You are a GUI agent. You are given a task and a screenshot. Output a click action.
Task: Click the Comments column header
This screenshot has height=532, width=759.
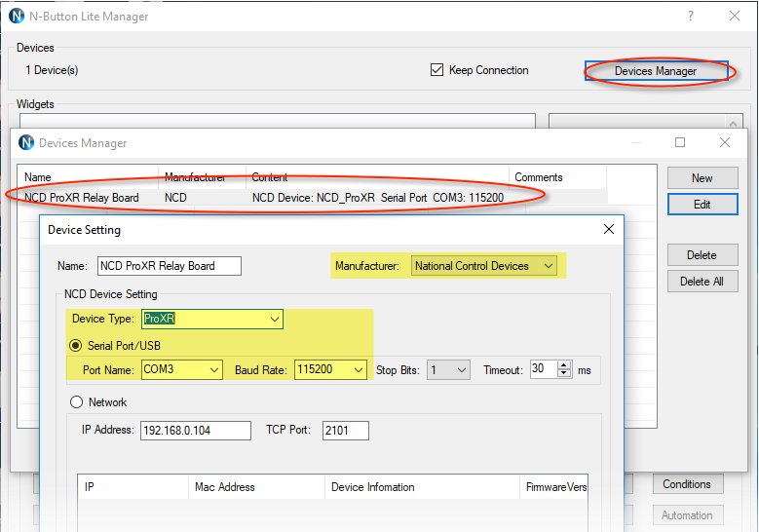pos(557,177)
